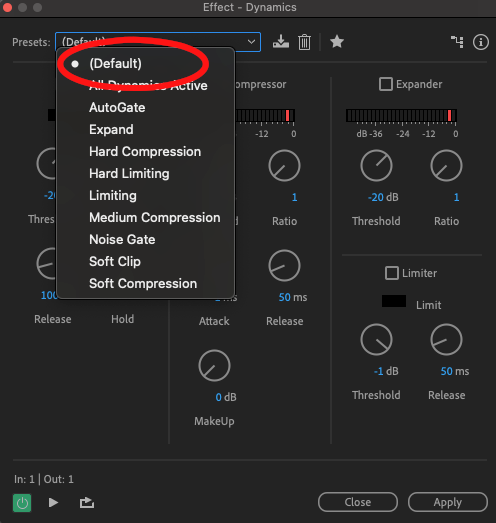Click the Limiter Release 50 ms value
Viewport: 496px width, 523px height.
coord(455,371)
